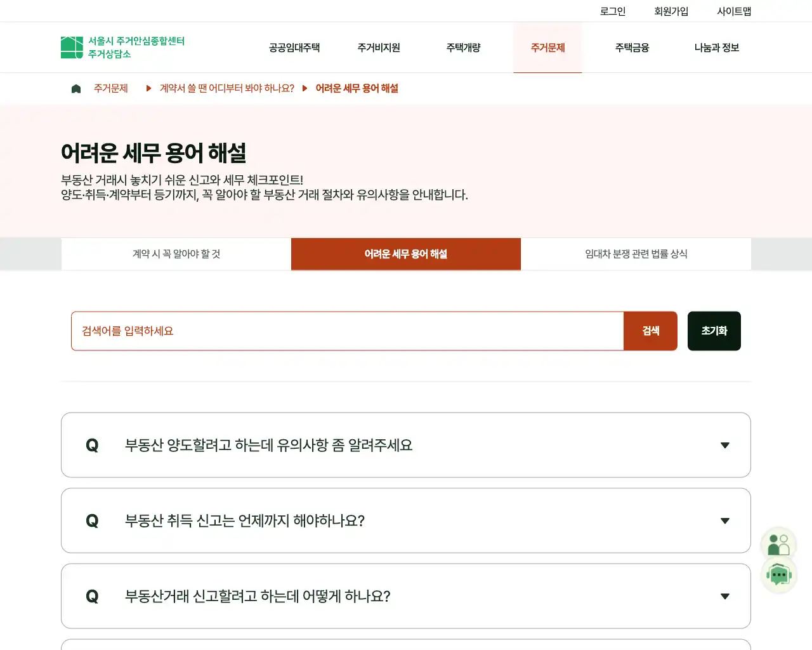This screenshot has width=812, height=650.
Task: Open the chatbot floating icon
Action: point(778,575)
